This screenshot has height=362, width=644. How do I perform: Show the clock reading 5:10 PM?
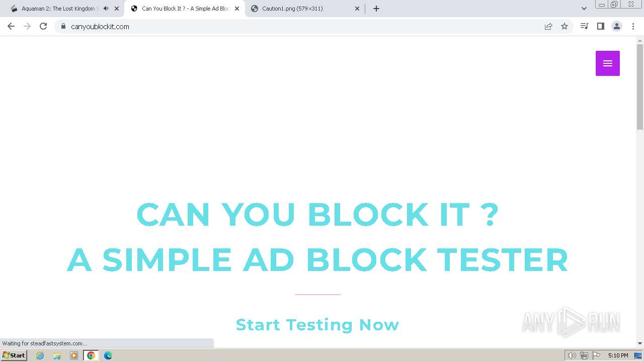(618, 355)
